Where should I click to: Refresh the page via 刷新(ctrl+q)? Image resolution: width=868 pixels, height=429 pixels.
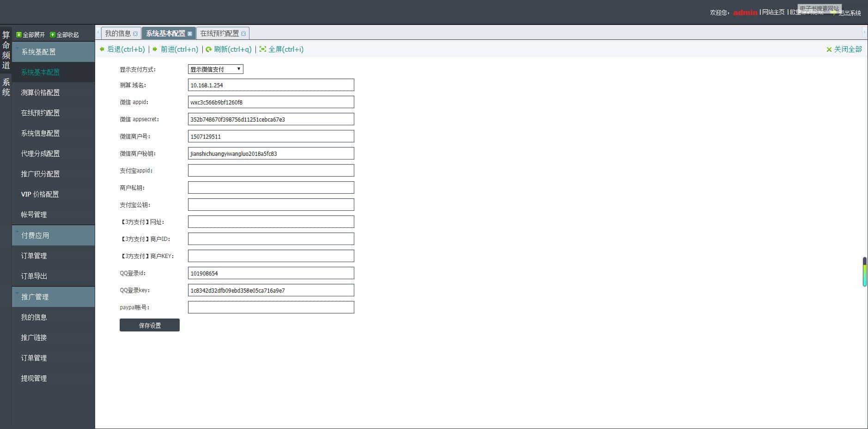(229, 49)
